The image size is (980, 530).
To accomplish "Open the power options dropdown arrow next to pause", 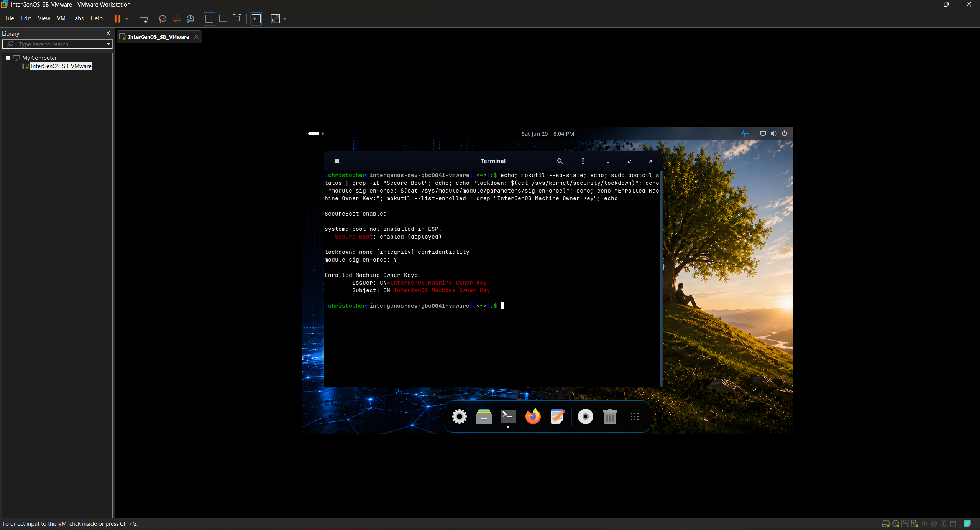I will [x=127, y=18].
